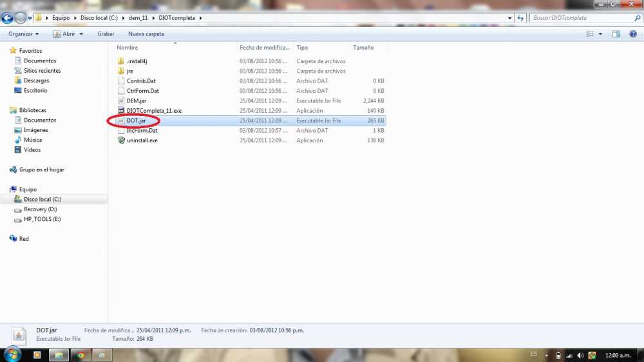This screenshot has width=644, height=362.
Task: Click Equipo in the navigation pane
Action: pos(28,189)
